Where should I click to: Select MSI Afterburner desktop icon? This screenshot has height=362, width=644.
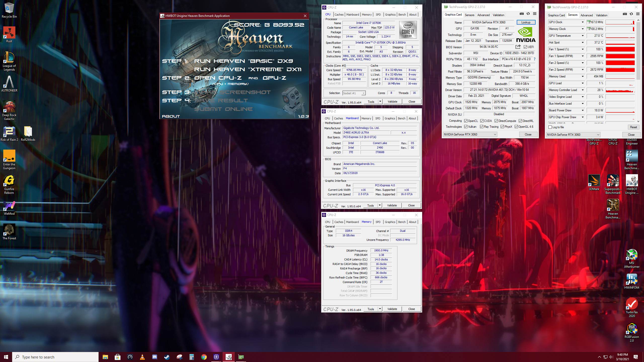632,258
